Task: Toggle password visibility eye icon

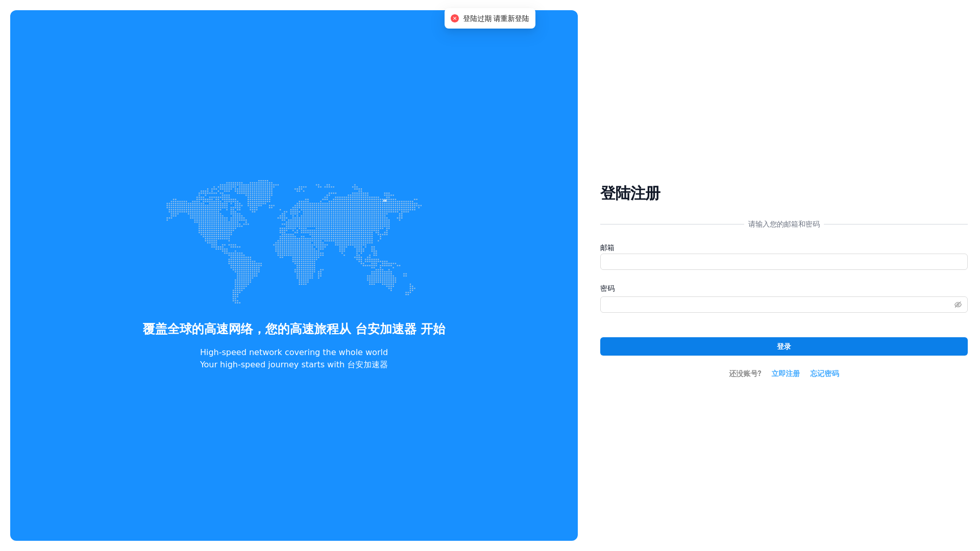Action: pyautogui.click(x=958, y=305)
